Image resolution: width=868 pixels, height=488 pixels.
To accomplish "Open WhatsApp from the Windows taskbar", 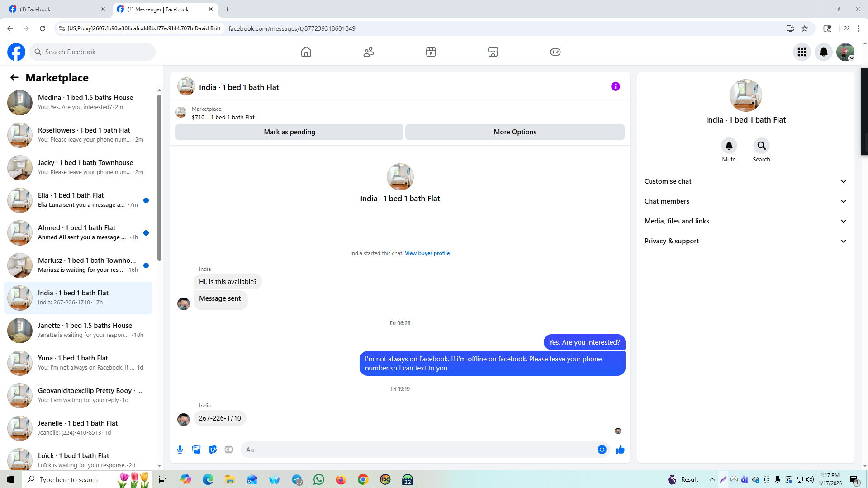I will 319,479.
